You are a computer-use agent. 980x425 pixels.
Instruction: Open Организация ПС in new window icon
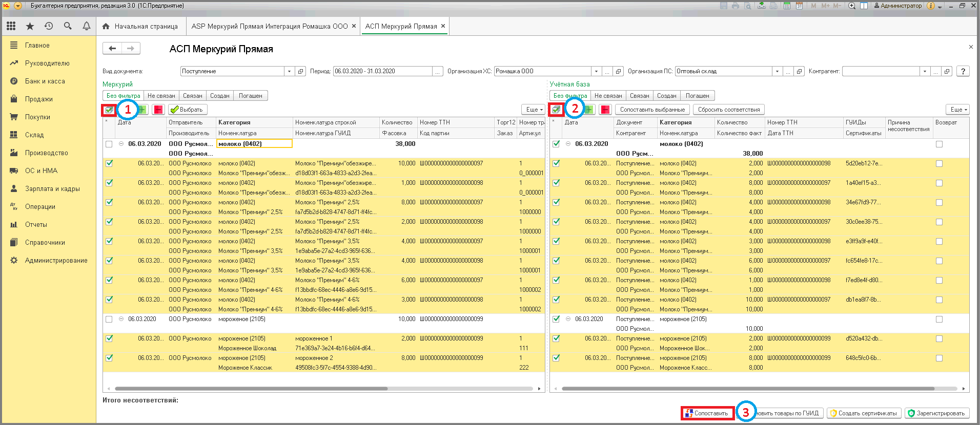tap(799, 71)
